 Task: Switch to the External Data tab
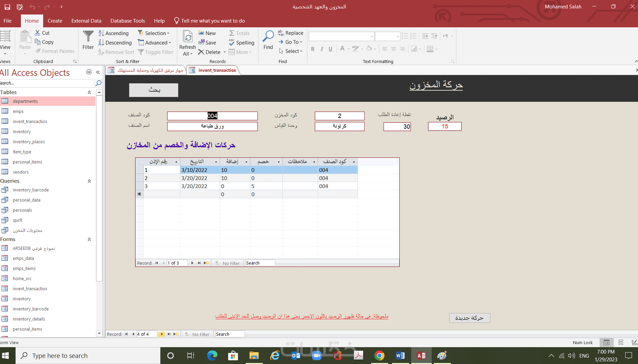point(86,21)
